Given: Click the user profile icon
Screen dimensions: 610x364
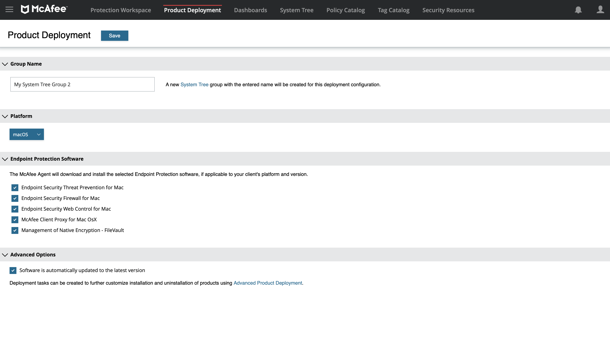Looking at the screenshot, I should 600,10.
